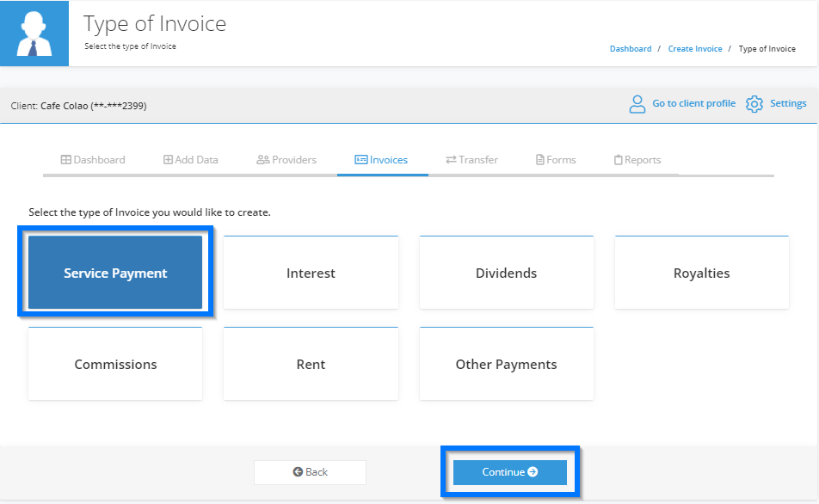Select the Dividends invoice type

coord(506,272)
